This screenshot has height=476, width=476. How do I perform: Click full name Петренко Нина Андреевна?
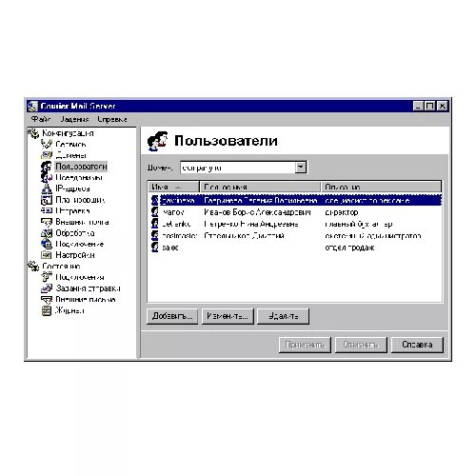tap(251, 224)
